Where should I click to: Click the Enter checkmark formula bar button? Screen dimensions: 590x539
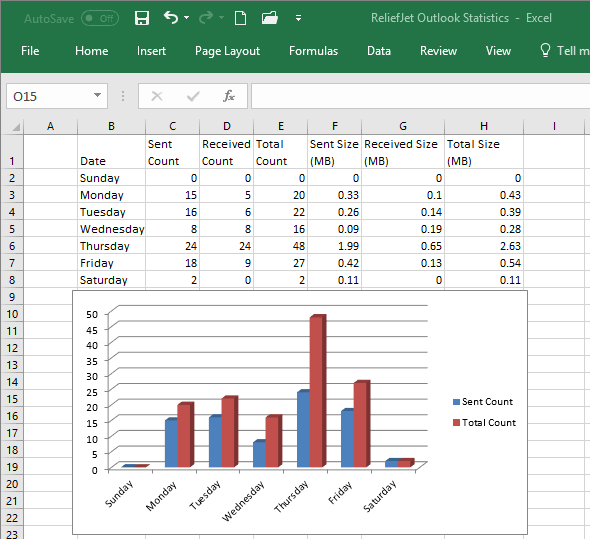193,96
